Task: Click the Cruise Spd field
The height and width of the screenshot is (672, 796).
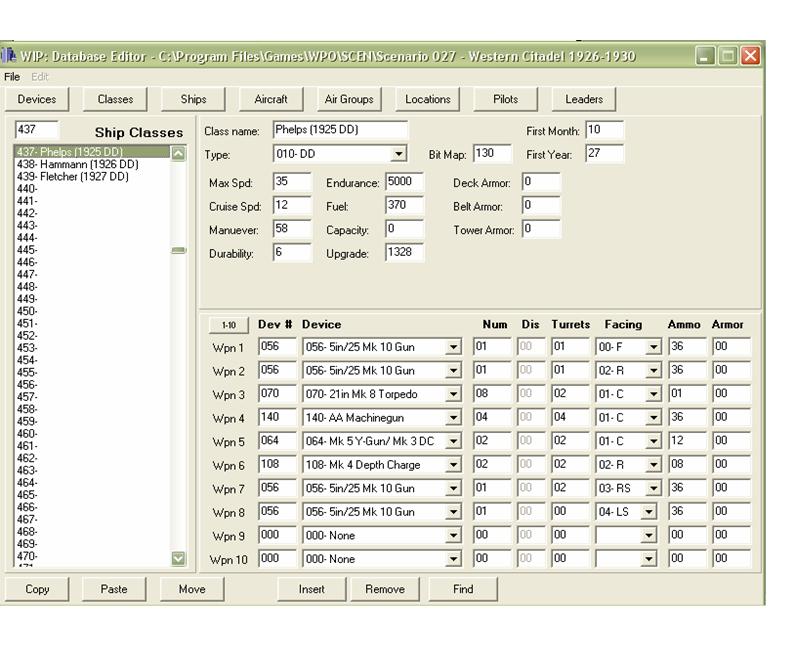Action: 292,205
